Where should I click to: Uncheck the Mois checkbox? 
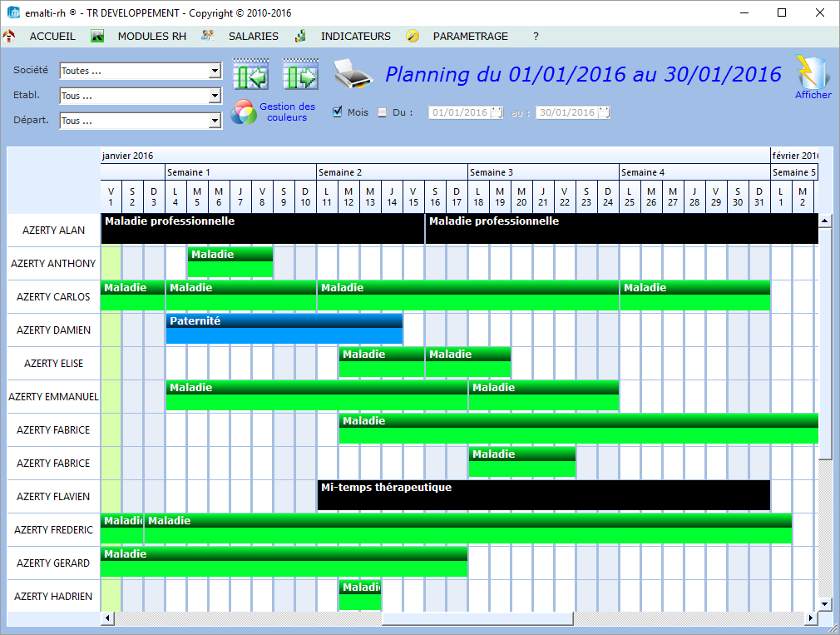point(338,112)
